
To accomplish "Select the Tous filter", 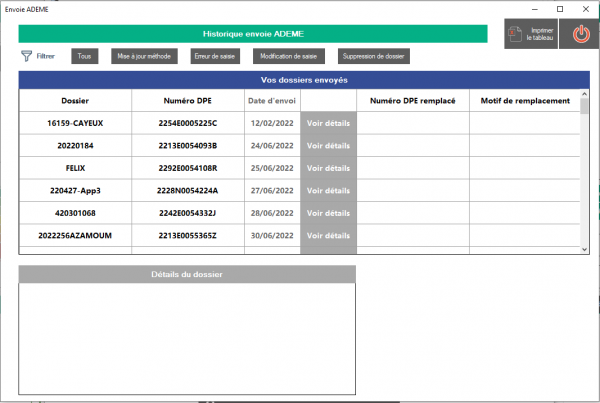I will coord(84,56).
